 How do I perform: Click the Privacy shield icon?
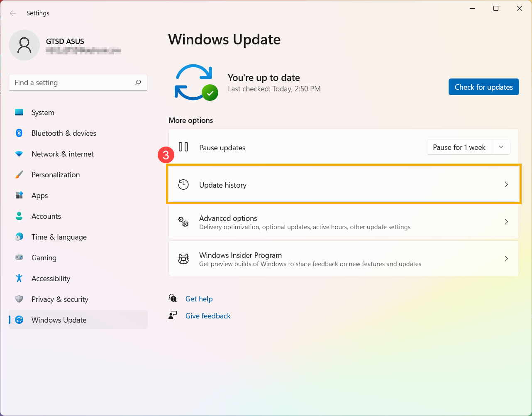(x=19, y=299)
